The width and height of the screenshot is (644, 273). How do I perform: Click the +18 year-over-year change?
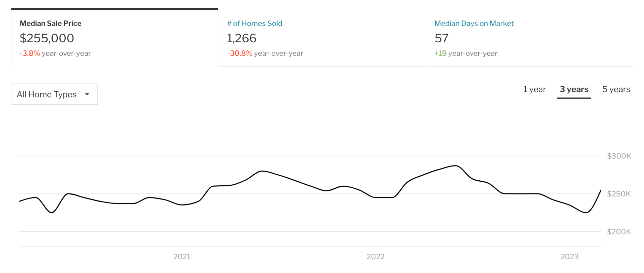(440, 53)
